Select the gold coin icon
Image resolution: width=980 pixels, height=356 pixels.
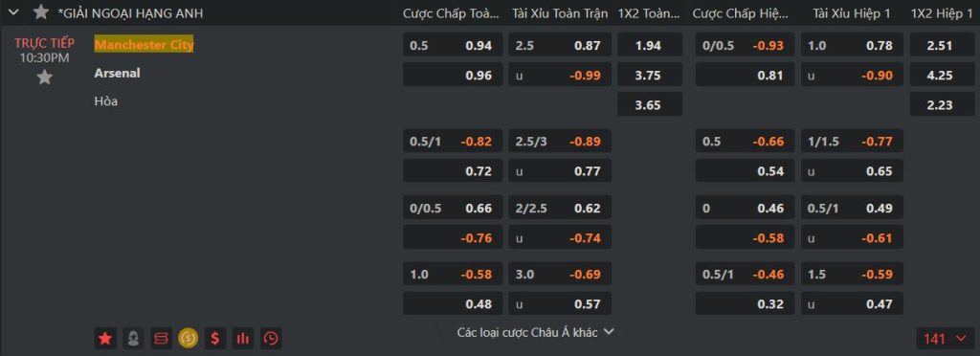click(x=189, y=339)
